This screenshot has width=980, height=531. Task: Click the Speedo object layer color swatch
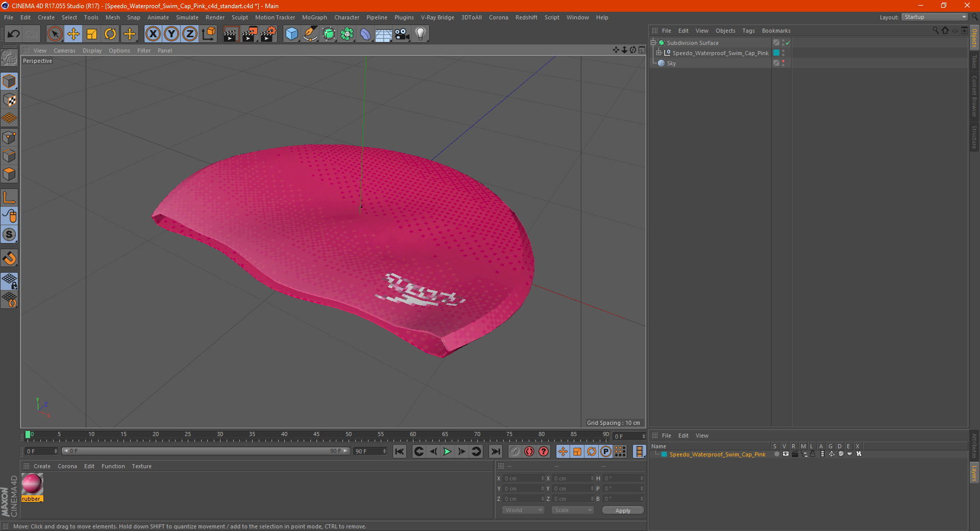(776, 53)
